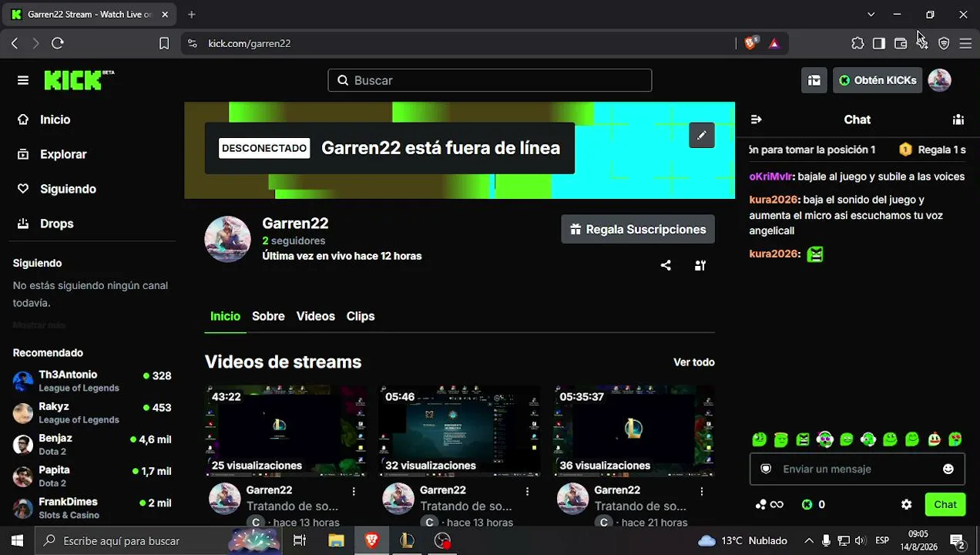Click Regala Suscripciones button
Viewport: 980px width, 555px height.
pos(638,230)
